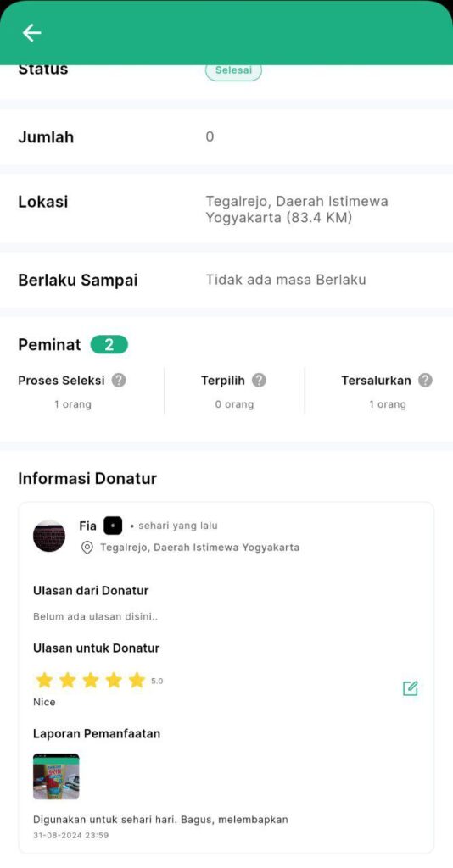Select the fifth rating star
This screenshot has width=453, height=868.
pyautogui.click(x=137, y=681)
